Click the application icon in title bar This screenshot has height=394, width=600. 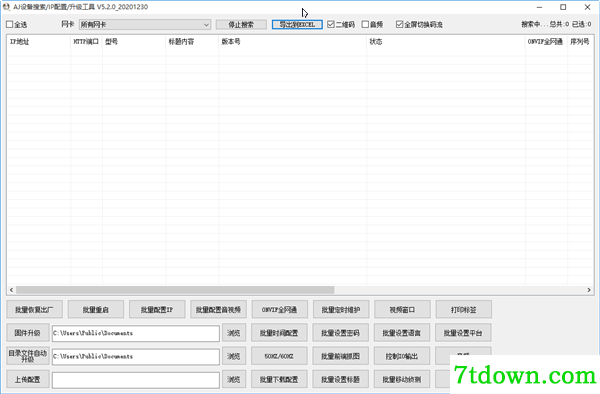click(x=6, y=7)
